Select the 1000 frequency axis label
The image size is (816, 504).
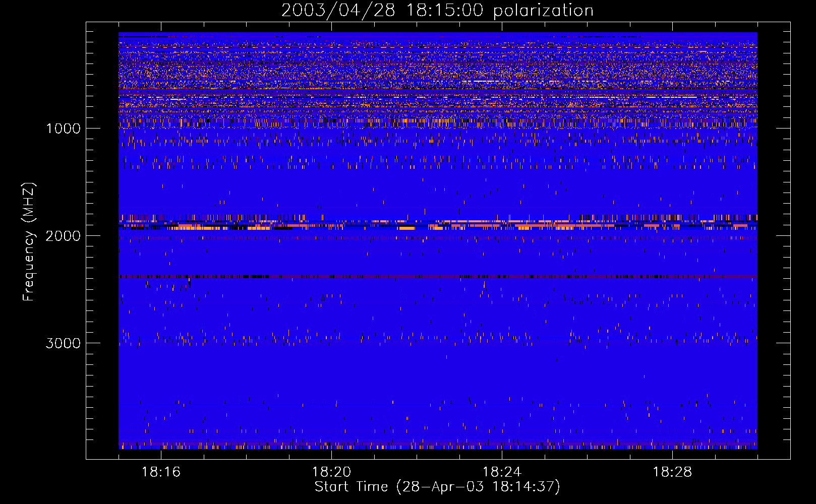63,129
